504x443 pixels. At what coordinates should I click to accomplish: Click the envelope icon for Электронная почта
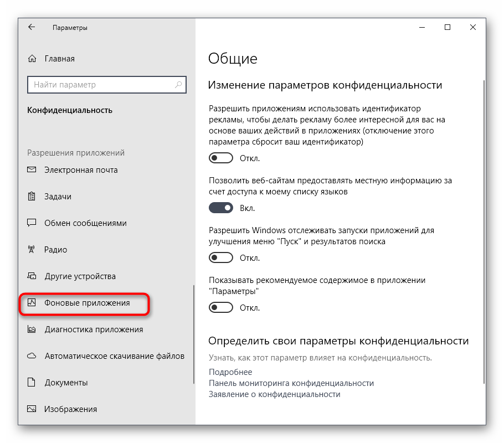(x=32, y=170)
